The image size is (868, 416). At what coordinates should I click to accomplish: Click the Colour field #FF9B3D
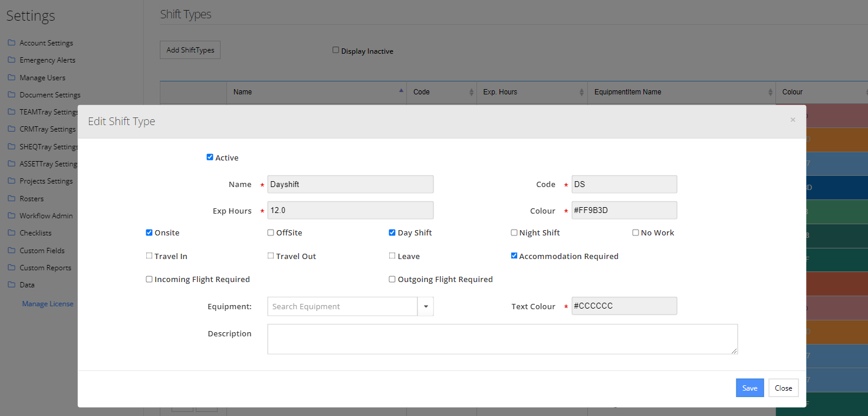[624, 210]
